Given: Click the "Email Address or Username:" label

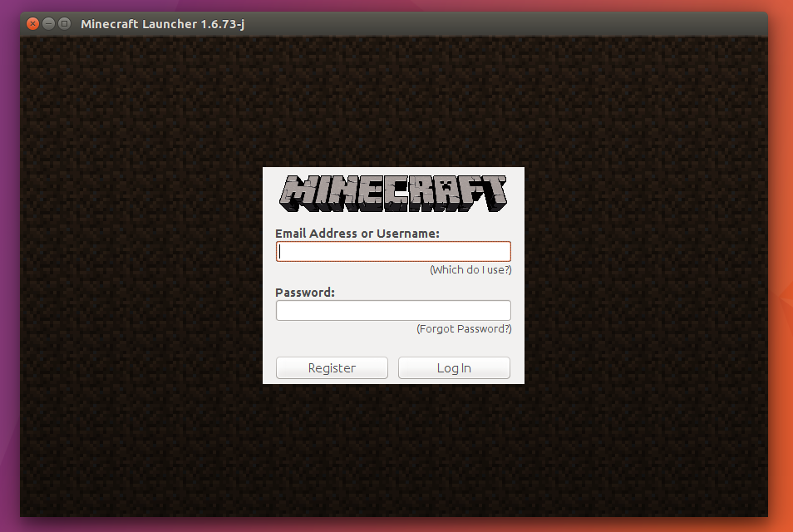Looking at the screenshot, I should 357,233.
